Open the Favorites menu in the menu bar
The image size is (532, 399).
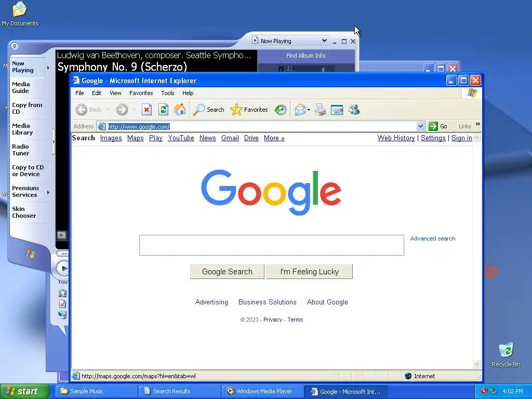pyautogui.click(x=141, y=93)
